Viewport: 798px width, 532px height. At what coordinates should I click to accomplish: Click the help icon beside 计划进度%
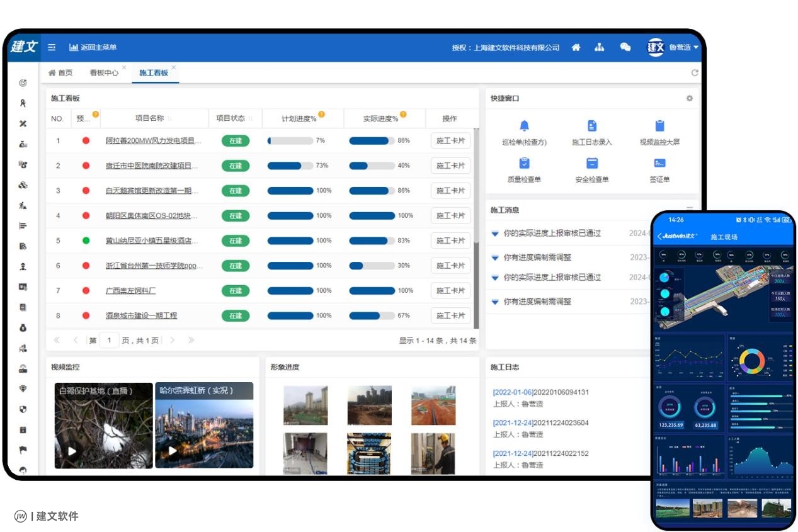(x=321, y=115)
